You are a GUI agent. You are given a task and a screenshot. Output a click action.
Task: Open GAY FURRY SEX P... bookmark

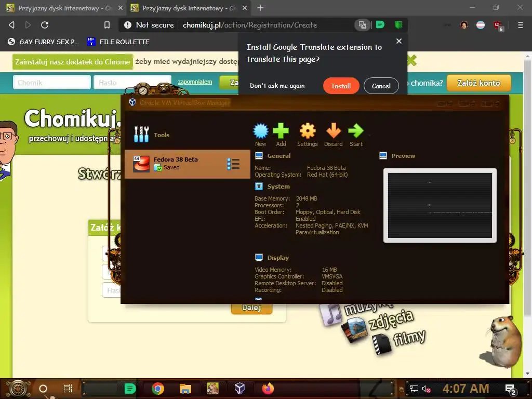point(43,42)
